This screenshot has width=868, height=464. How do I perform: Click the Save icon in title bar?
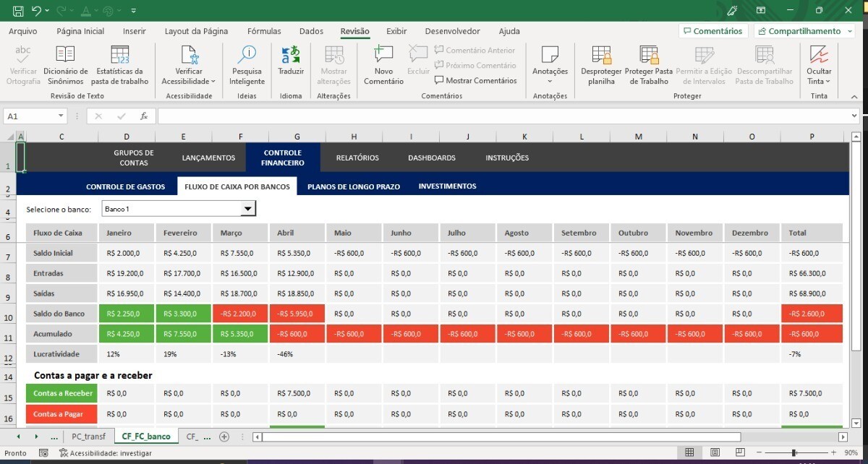pyautogui.click(x=18, y=11)
